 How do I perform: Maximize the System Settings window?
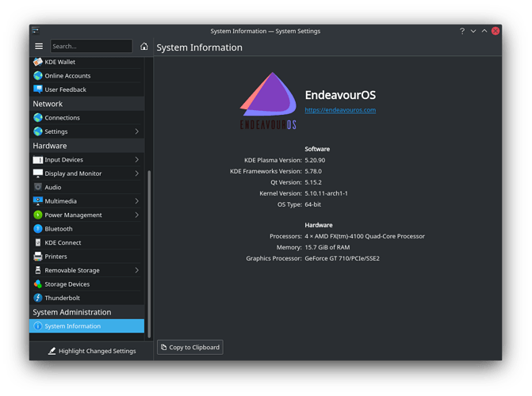(484, 31)
